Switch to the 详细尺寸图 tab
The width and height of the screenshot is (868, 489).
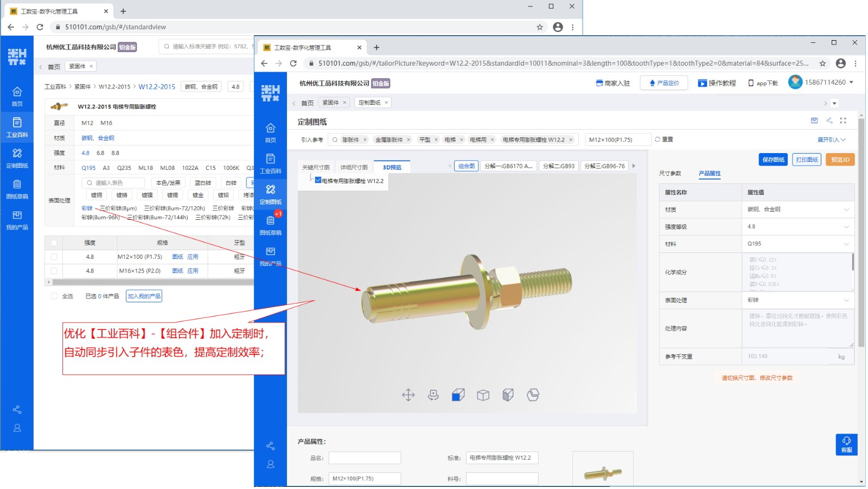(354, 167)
